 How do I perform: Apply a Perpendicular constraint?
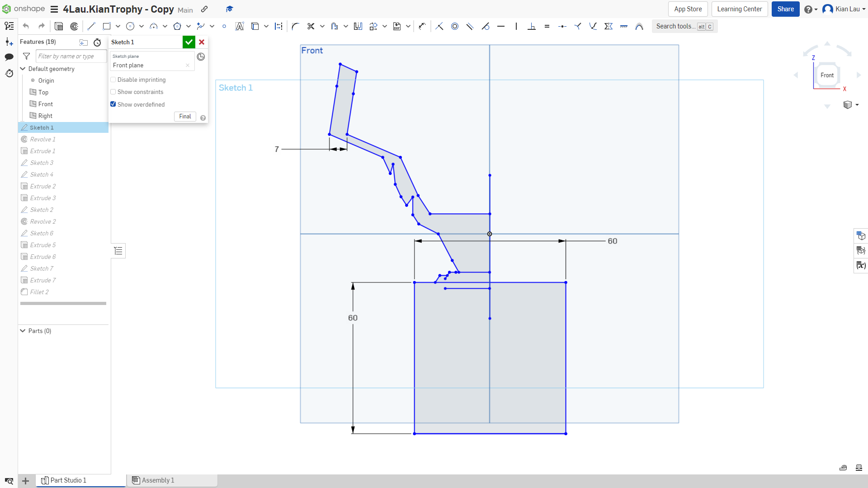tap(532, 26)
